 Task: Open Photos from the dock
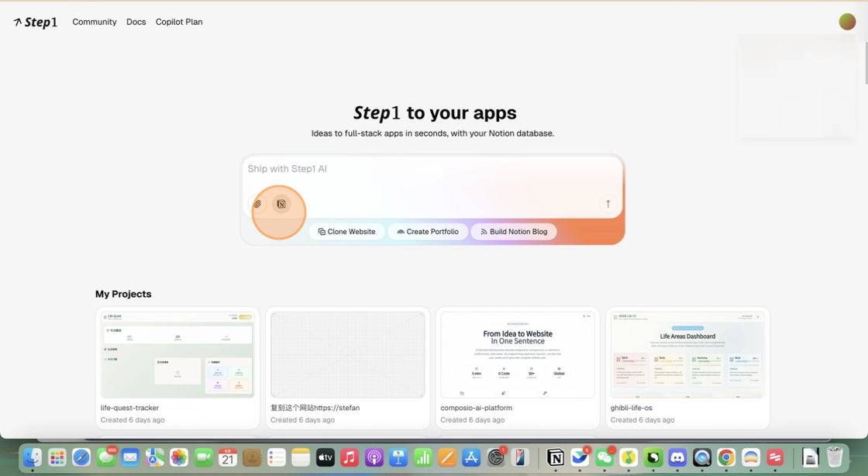(179, 457)
